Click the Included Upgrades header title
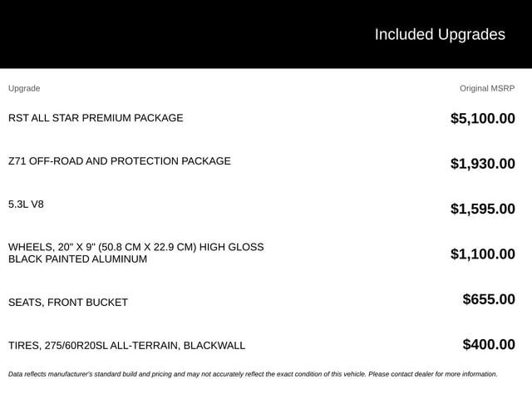This screenshot has height=399, width=532. (x=440, y=35)
